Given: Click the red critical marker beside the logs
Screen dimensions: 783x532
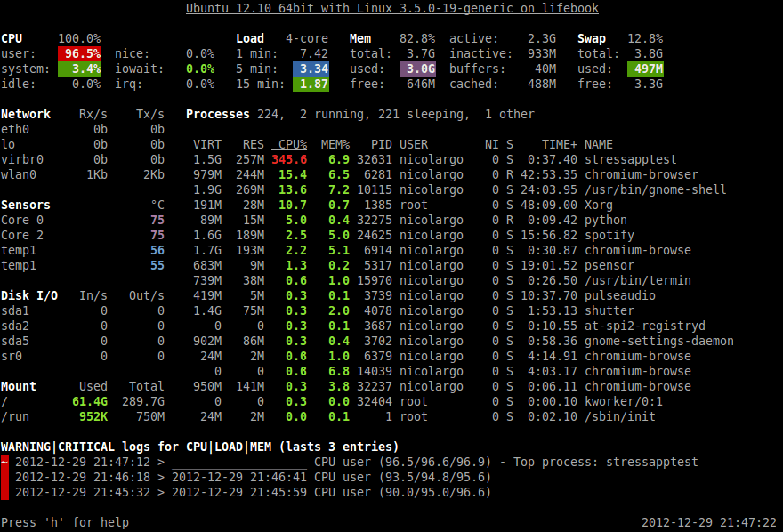Looking at the screenshot, I should point(4,478).
